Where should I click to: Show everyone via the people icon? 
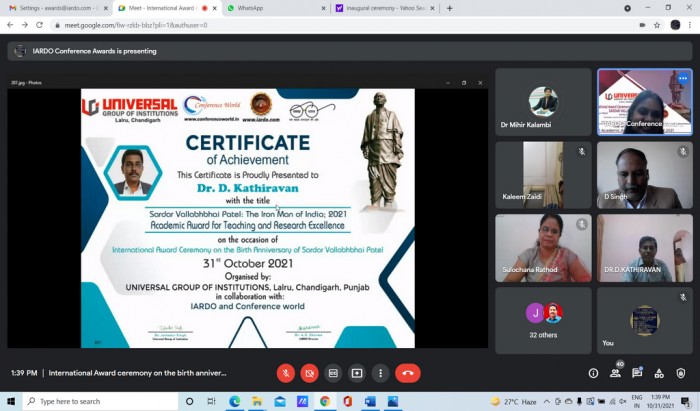coord(615,373)
